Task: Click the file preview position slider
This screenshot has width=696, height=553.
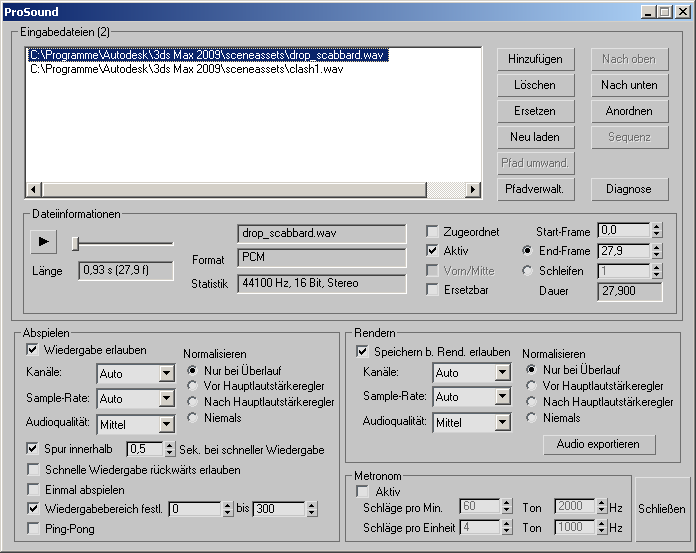Action: coord(75,244)
